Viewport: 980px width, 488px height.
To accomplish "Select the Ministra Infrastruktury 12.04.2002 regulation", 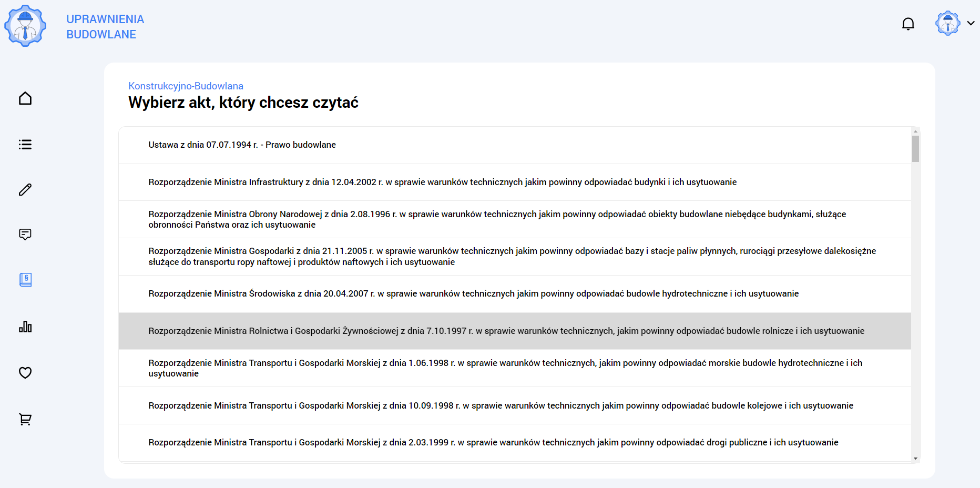I will click(x=442, y=182).
